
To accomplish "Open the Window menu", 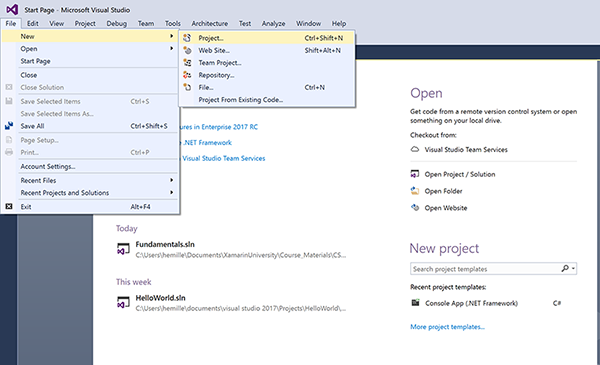I will 308,23.
